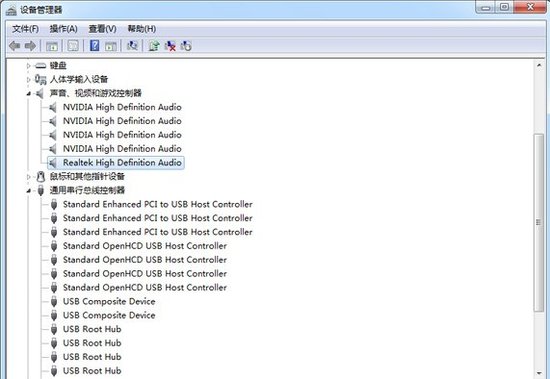The image size is (550, 379).
Task: Select the last NVIDIA High Definition Audio entry
Action: pyautogui.click(x=122, y=148)
